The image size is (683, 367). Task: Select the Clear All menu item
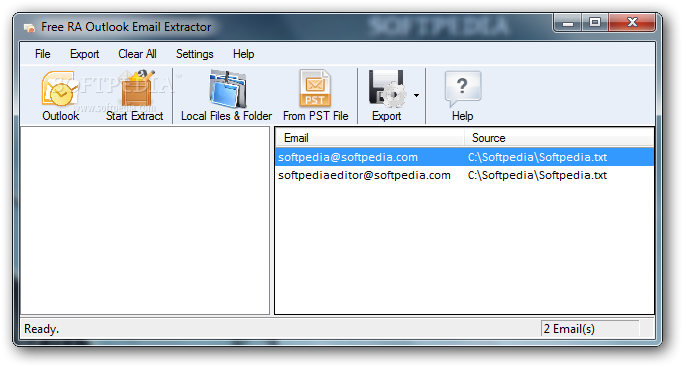(x=137, y=54)
